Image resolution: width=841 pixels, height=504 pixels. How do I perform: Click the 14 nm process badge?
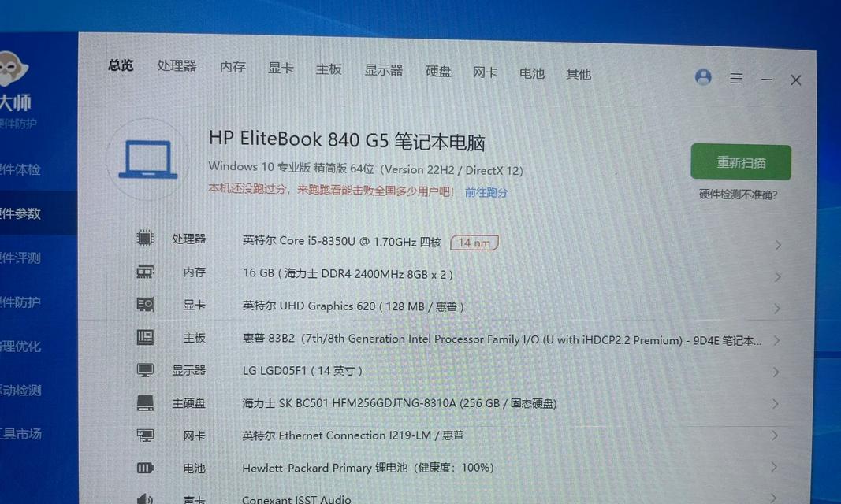[x=474, y=243]
